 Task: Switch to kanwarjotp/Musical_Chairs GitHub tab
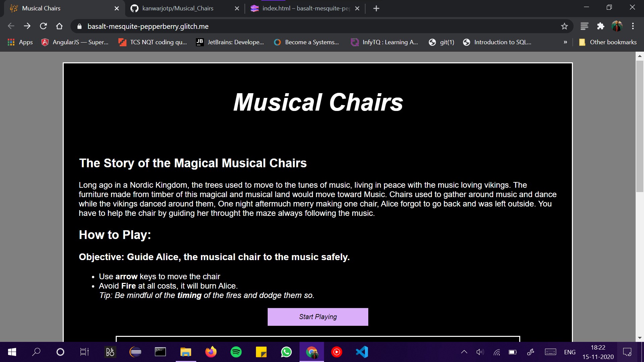tap(178, 8)
